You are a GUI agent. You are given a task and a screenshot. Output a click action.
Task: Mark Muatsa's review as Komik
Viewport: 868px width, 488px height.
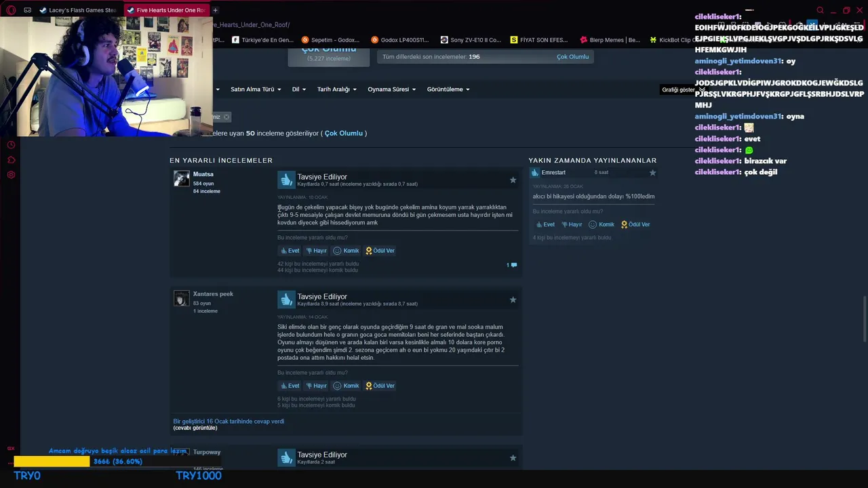click(x=346, y=251)
